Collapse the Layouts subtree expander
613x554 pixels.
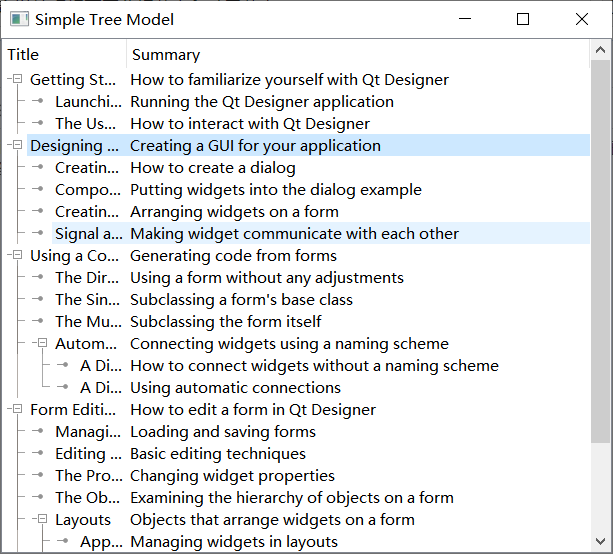[x=42, y=519]
